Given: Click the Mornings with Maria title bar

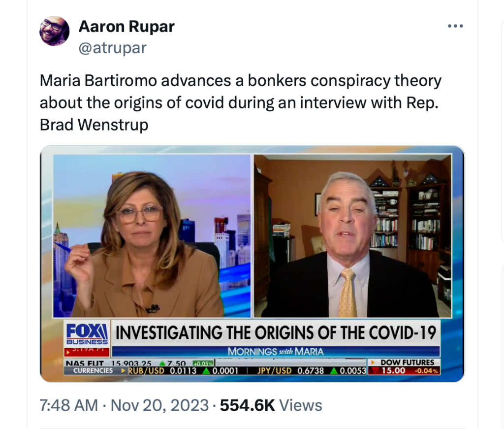Looking at the screenshot, I should point(276,352).
